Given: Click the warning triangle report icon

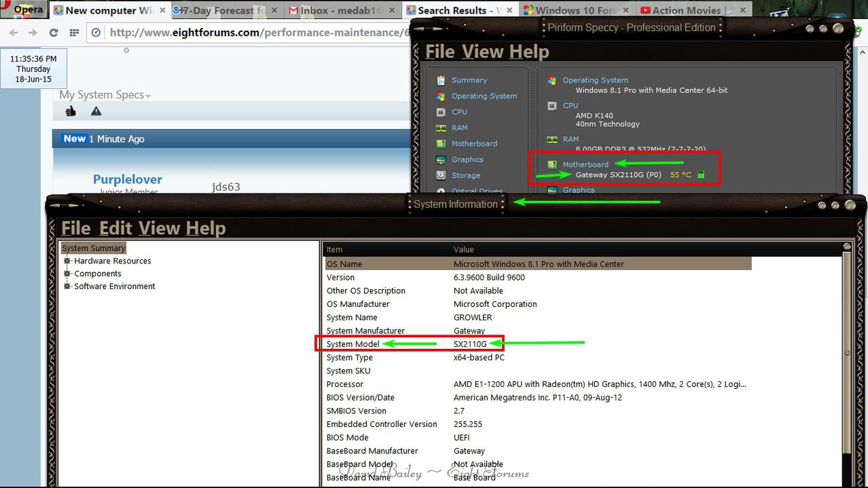Looking at the screenshot, I should [96, 111].
